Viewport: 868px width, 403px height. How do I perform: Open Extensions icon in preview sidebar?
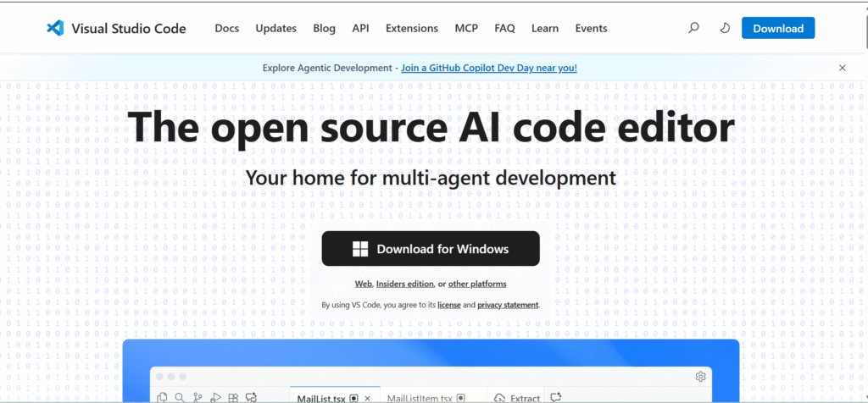pos(233,397)
